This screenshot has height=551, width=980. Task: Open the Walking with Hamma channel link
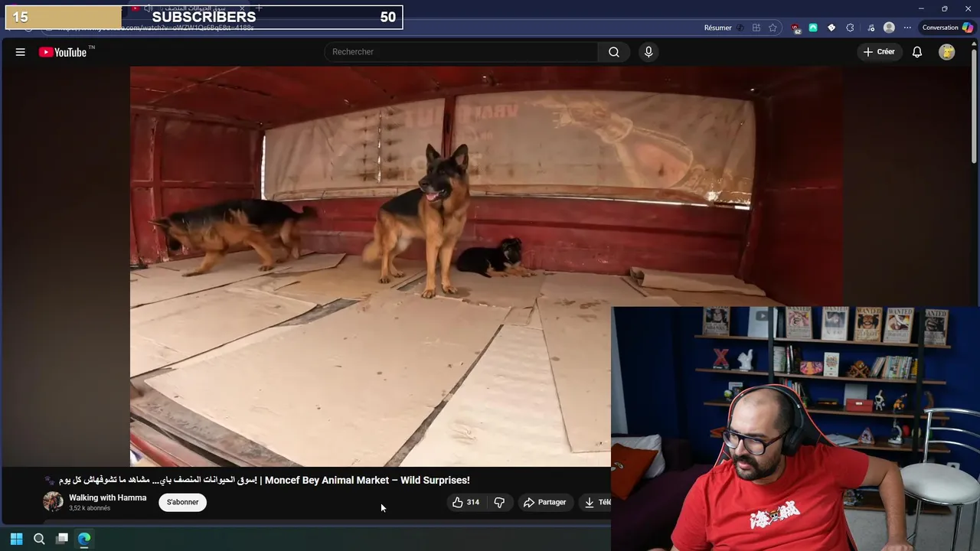click(x=107, y=497)
